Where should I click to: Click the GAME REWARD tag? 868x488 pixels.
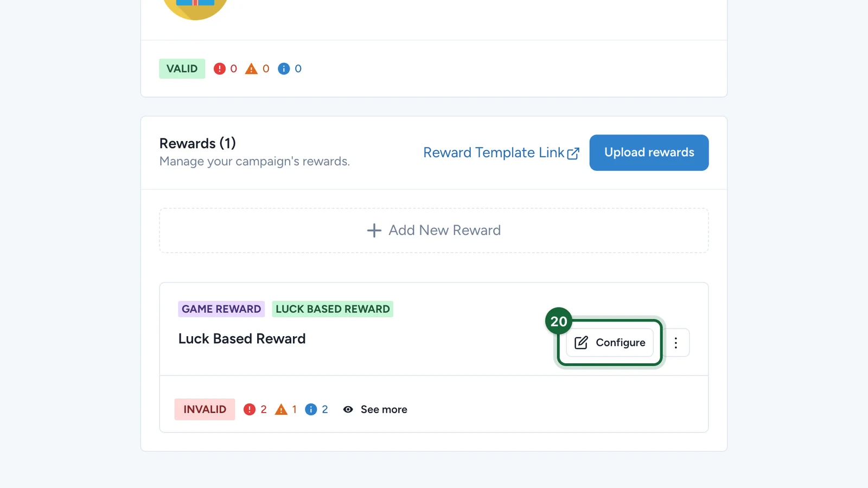(221, 309)
